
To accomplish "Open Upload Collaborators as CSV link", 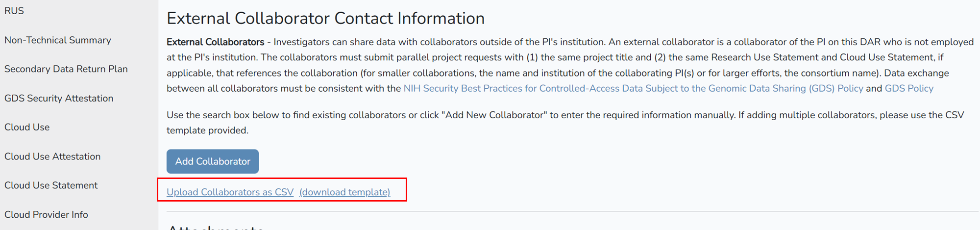I will click(230, 192).
